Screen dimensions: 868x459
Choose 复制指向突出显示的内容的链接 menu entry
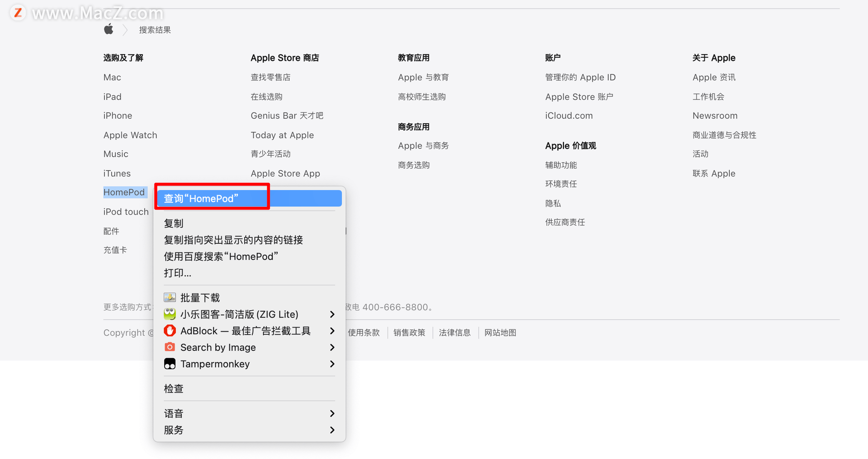[x=250, y=240]
